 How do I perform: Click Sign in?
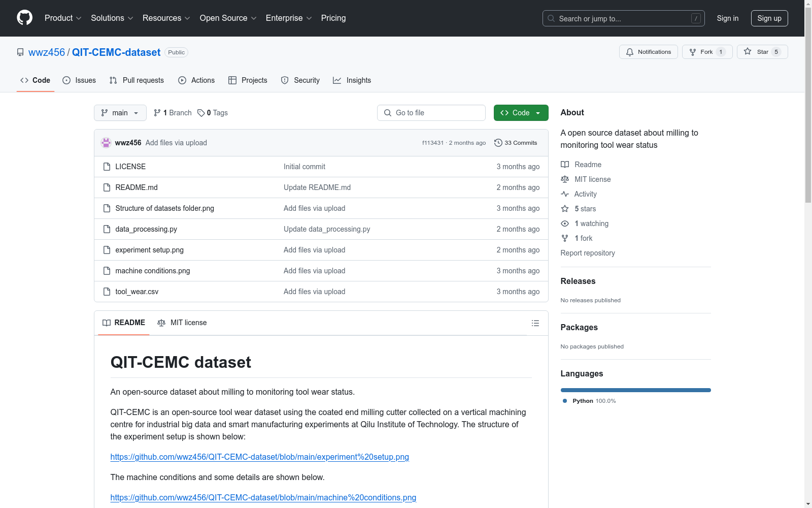tap(728, 18)
